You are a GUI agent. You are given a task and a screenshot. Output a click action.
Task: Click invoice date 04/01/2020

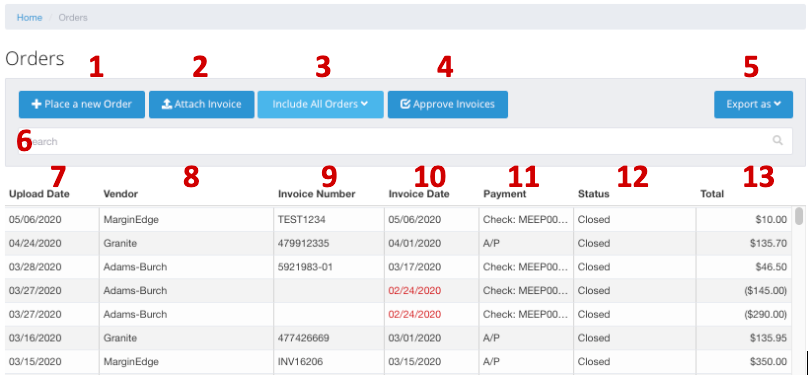click(415, 243)
